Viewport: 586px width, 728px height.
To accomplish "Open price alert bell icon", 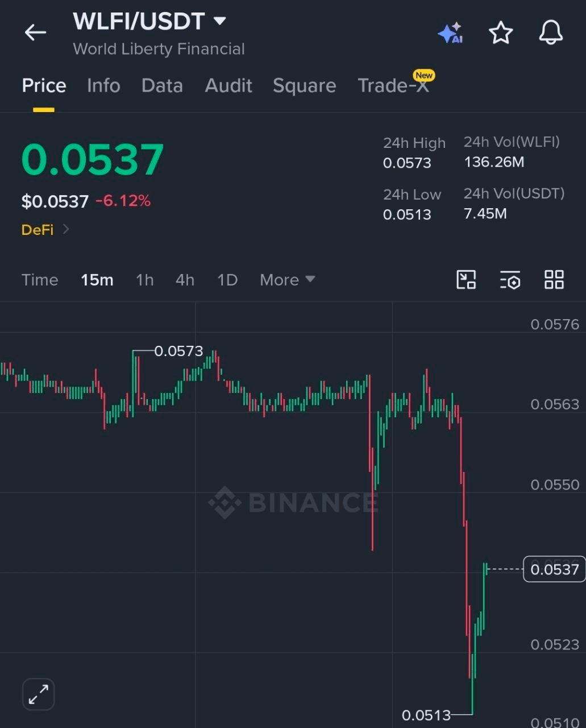I will [551, 32].
